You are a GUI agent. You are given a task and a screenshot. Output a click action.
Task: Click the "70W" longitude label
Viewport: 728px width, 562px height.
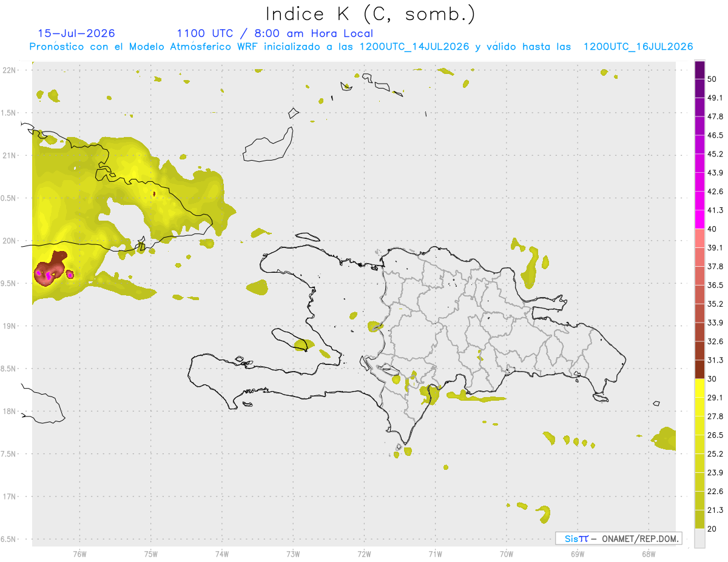(507, 553)
